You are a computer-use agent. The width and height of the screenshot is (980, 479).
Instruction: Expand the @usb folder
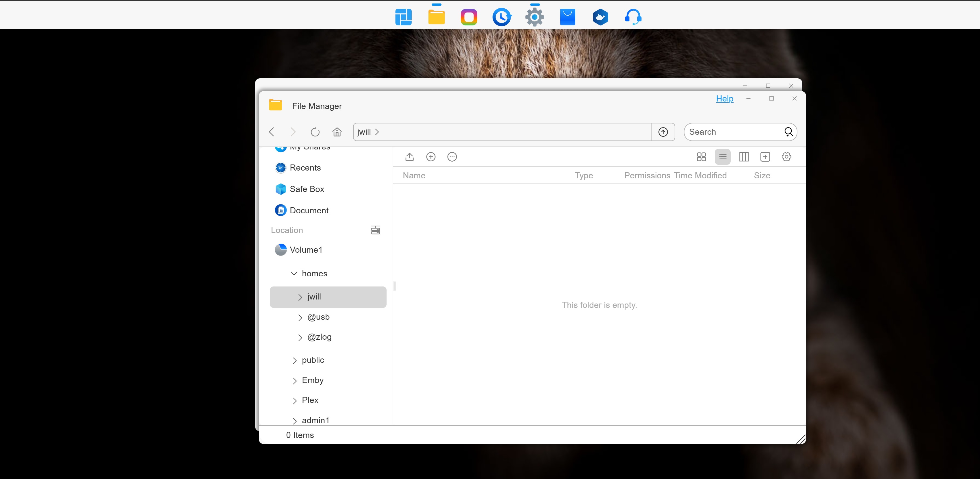click(300, 318)
